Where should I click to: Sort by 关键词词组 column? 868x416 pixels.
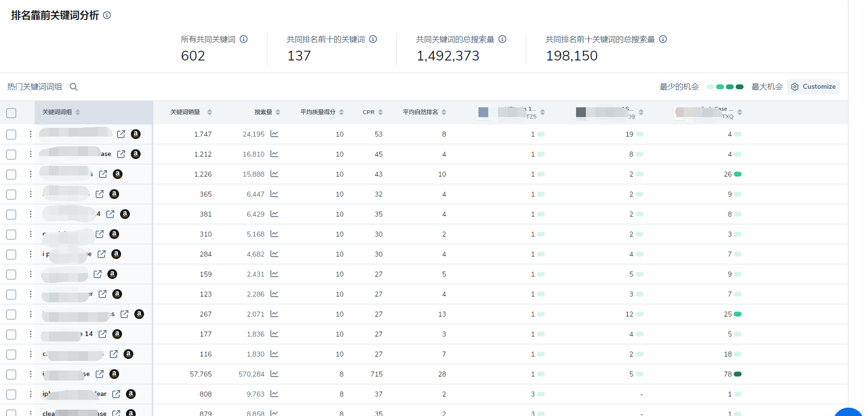coord(78,112)
